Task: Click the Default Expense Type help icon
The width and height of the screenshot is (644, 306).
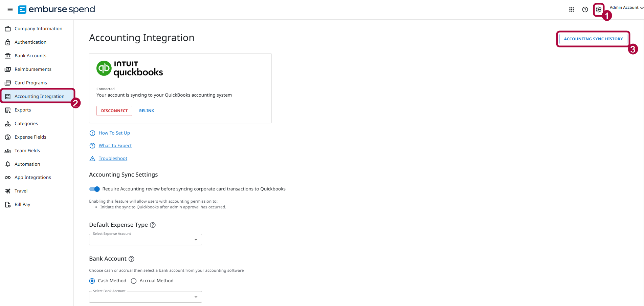Action: tap(153, 225)
